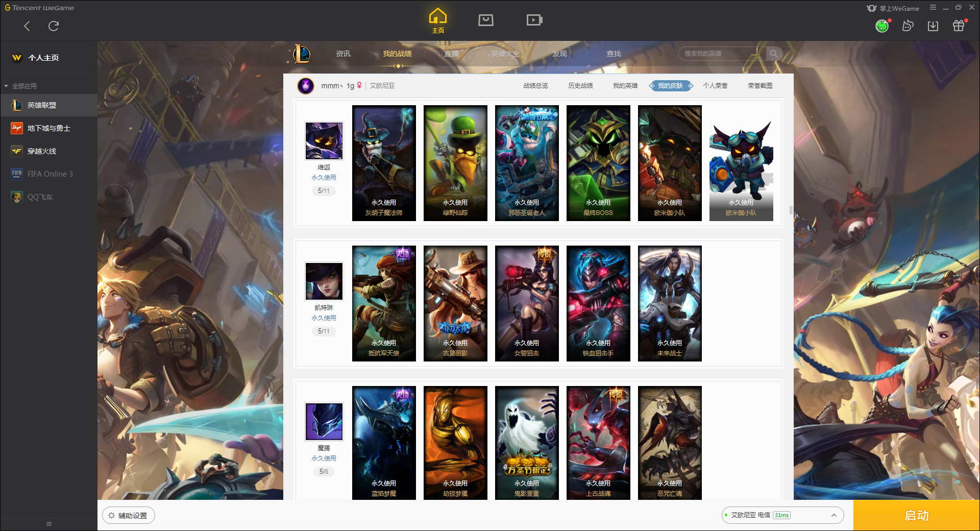The height and width of the screenshot is (531, 980).
Task: Switch to the 英雄大全 tab
Action: 505,54
